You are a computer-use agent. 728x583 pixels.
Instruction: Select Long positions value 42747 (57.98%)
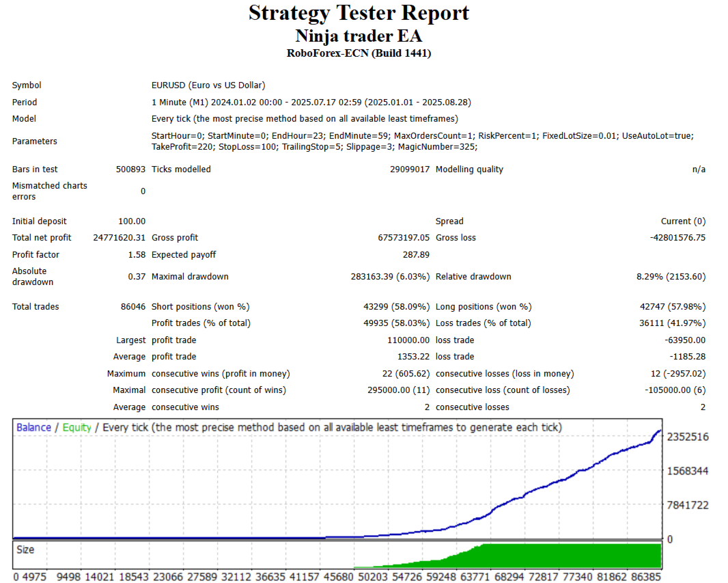673,307
